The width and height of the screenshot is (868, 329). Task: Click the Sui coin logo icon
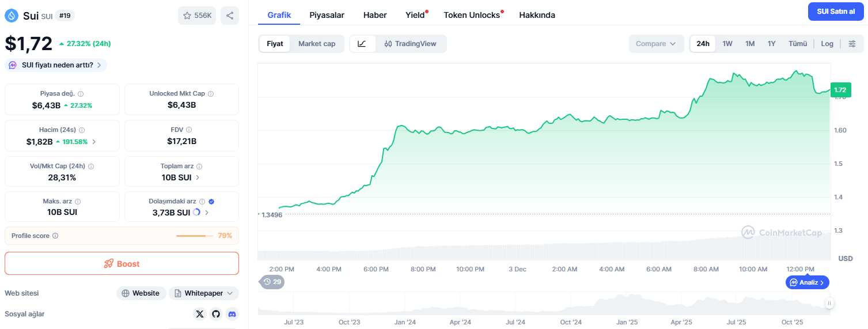pos(12,16)
